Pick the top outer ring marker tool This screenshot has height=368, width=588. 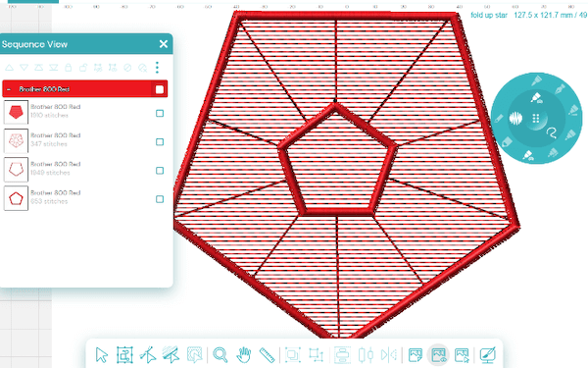point(537,80)
